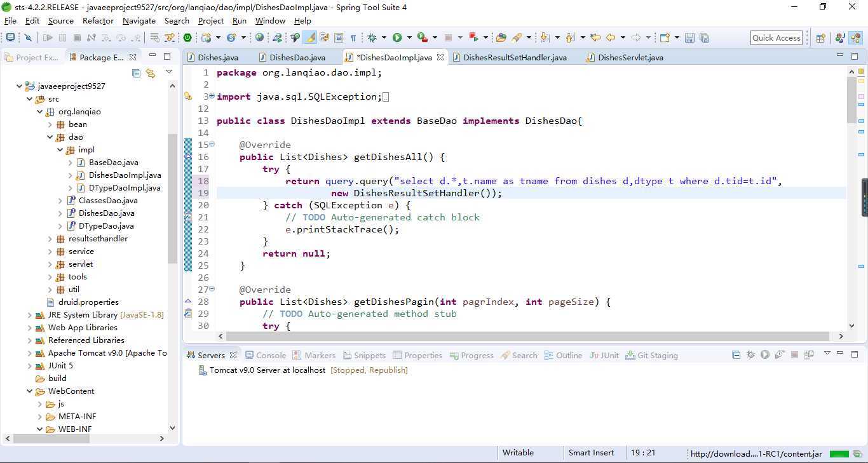Open the Servers view menu triangle
Image resolution: width=868 pixels, height=463 pixels.
click(x=827, y=353)
